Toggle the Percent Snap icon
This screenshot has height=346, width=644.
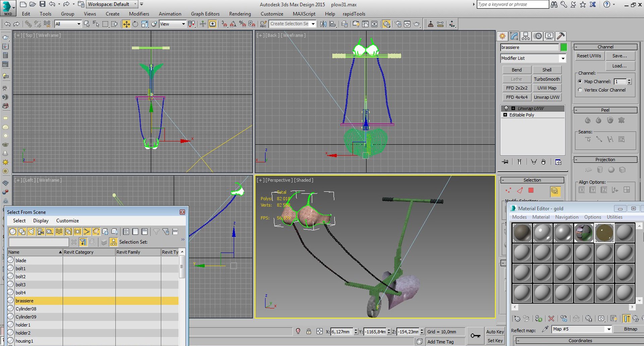242,24
